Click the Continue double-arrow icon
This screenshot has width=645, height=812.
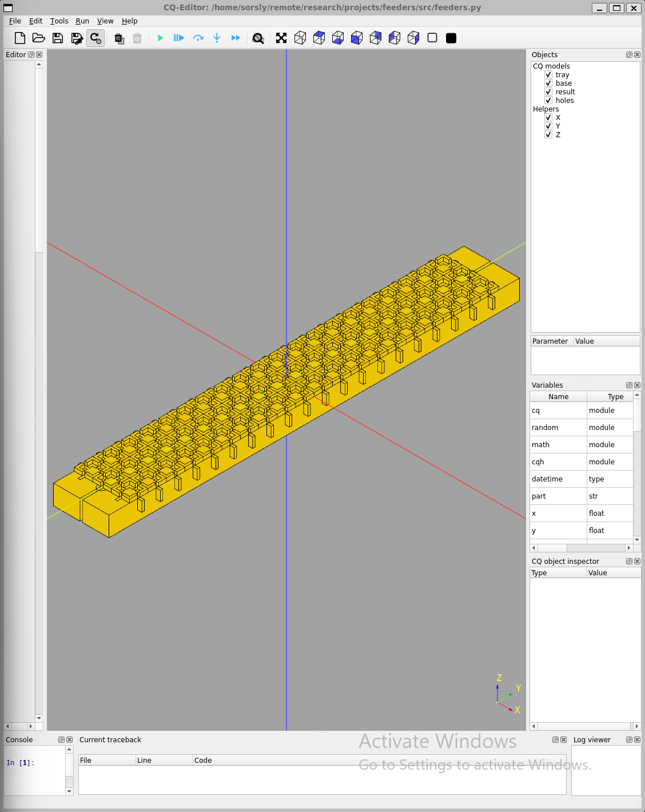pyautogui.click(x=236, y=38)
